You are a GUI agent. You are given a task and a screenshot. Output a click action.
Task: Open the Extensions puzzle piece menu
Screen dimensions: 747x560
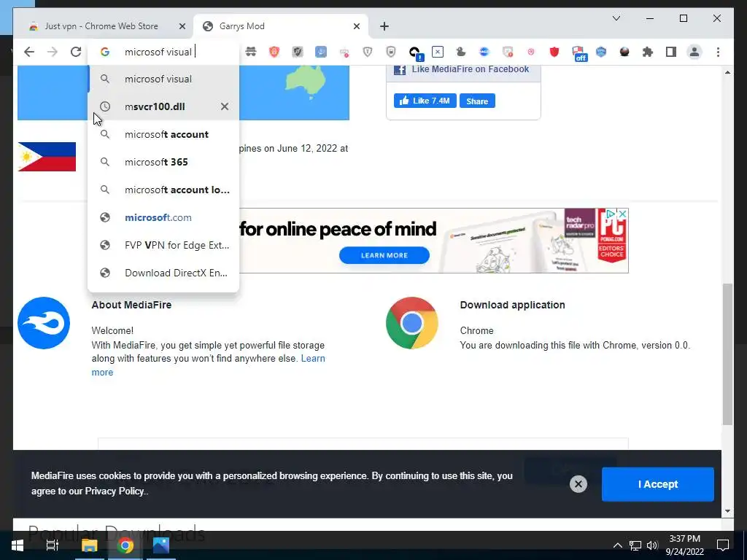pos(648,52)
